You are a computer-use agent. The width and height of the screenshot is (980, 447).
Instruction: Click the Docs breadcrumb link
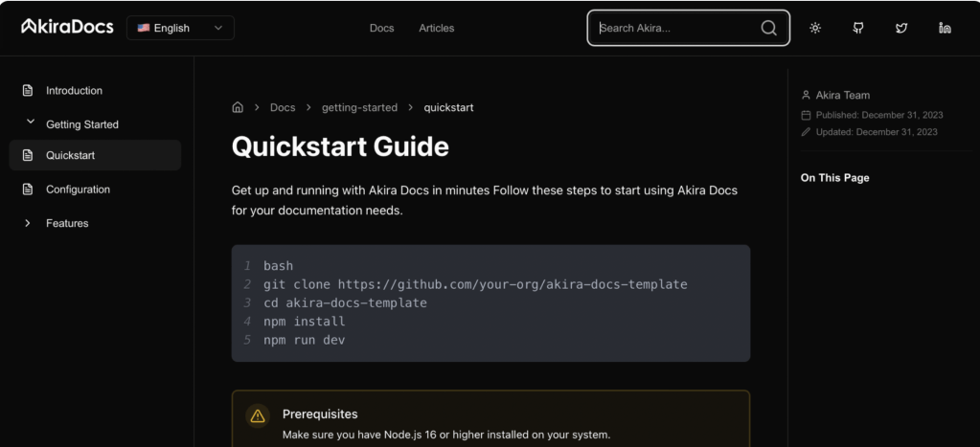coord(283,107)
